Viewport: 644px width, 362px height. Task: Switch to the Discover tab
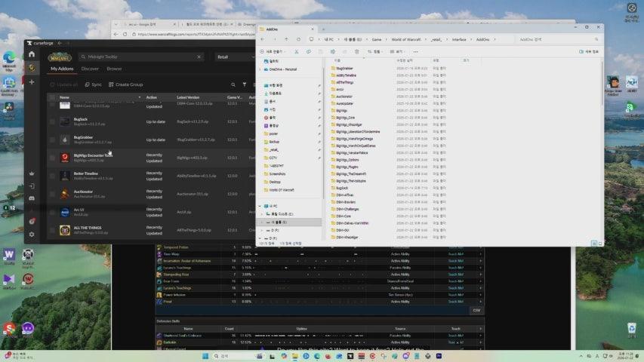pos(90,69)
